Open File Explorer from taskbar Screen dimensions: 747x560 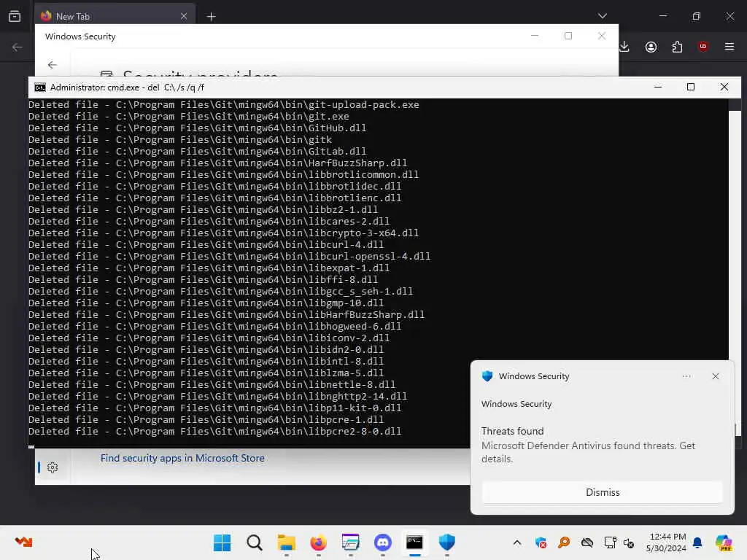point(286,542)
